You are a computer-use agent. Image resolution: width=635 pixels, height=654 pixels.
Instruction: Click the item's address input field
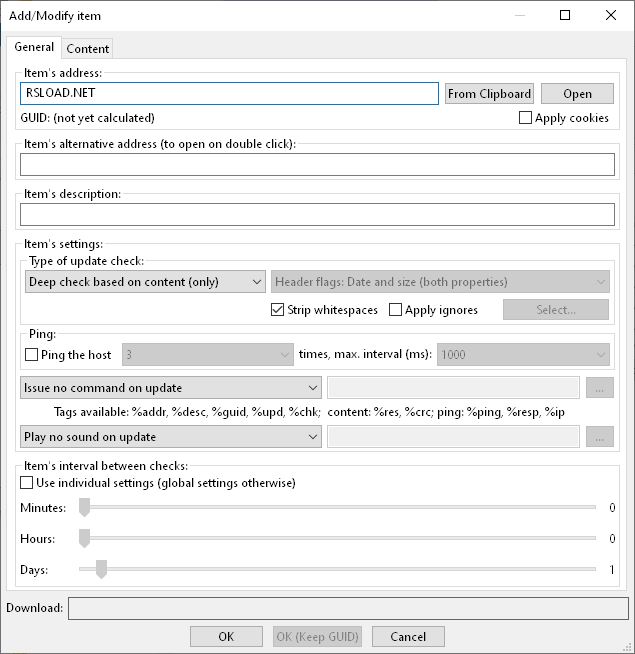[x=229, y=93]
